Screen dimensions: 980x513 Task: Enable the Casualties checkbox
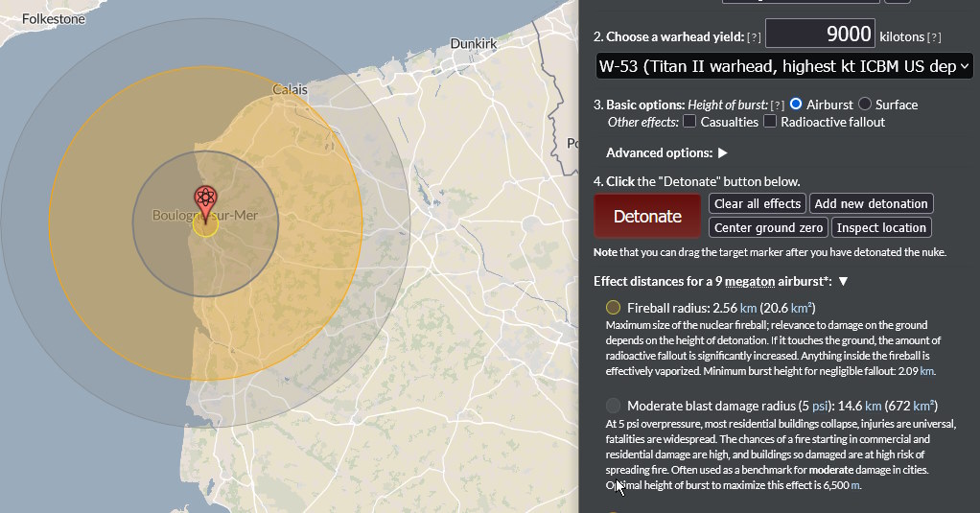click(689, 121)
